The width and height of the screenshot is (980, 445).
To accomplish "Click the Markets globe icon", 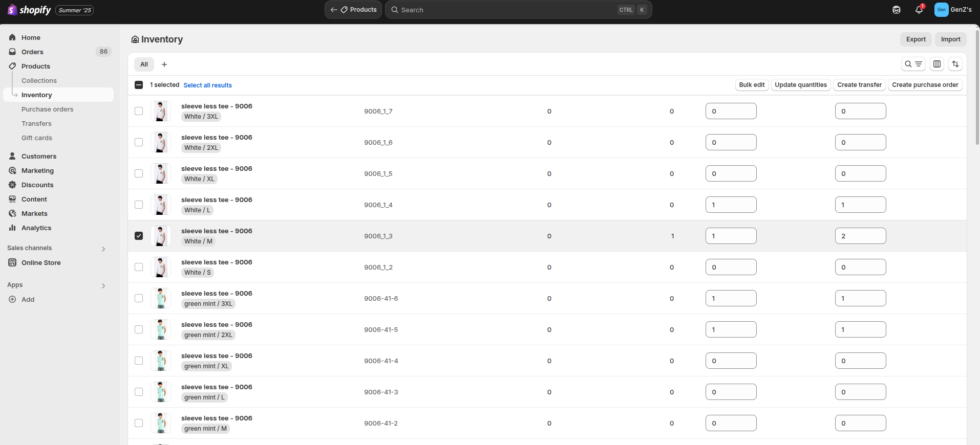I will [x=12, y=213].
